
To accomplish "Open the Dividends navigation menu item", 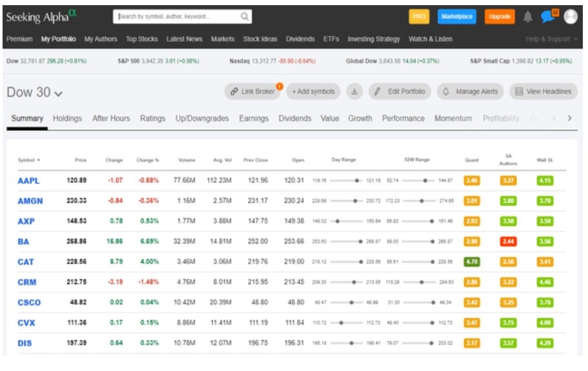I will click(300, 39).
